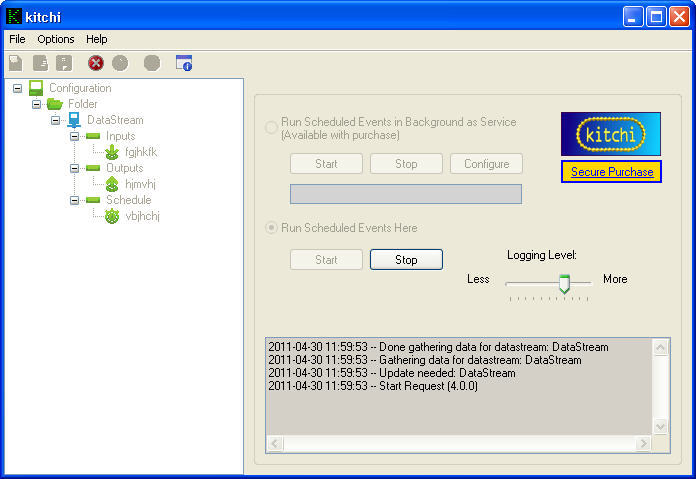This screenshot has width=696, height=479.
Task: Open the File menu
Action: pyautogui.click(x=17, y=39)
